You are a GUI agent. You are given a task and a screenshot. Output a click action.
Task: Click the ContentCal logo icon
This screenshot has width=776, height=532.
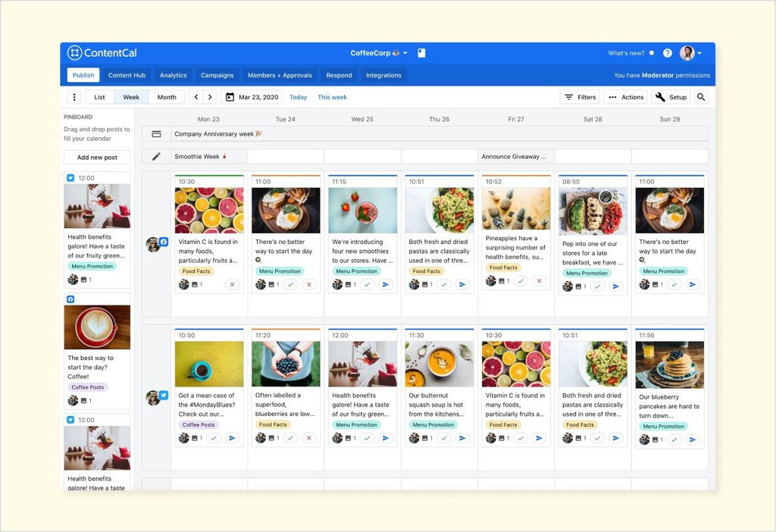click(74, 52)
